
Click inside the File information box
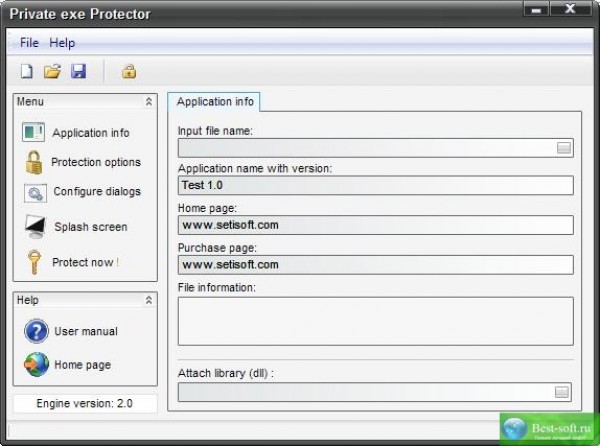pyautogui.click(x=375, y=321)
